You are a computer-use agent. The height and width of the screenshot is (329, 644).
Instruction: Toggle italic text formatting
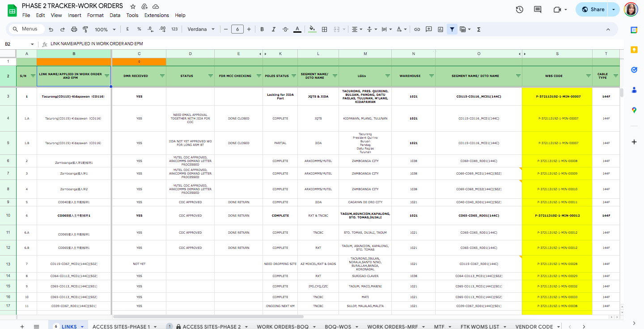pos(274,29)
